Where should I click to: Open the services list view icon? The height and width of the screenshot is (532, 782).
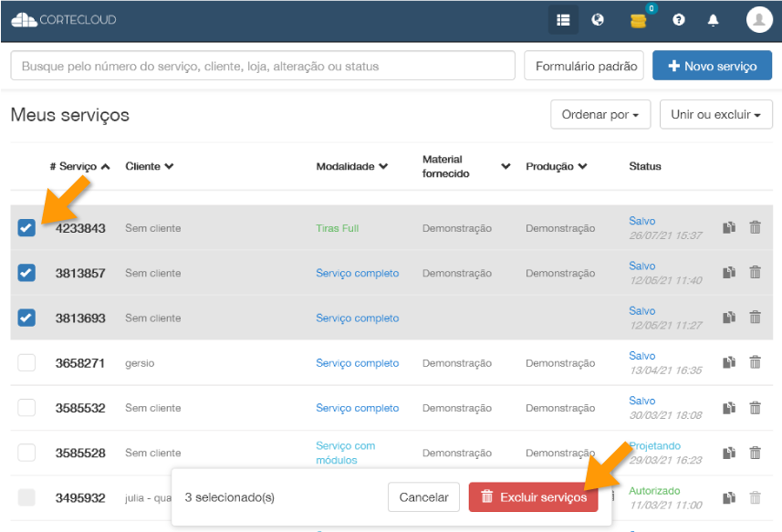point(563,19)
